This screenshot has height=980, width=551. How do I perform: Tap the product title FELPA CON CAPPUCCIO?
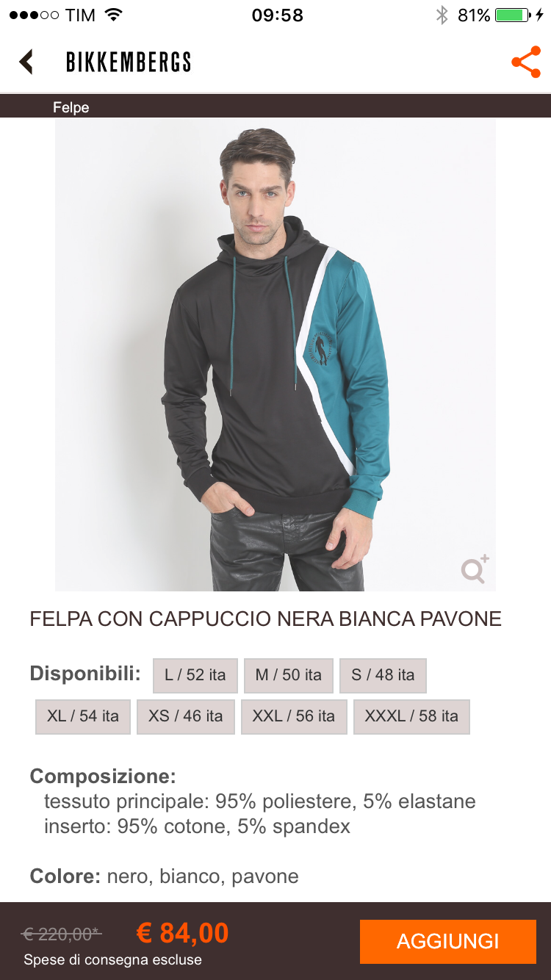click(x=265, y=619)
